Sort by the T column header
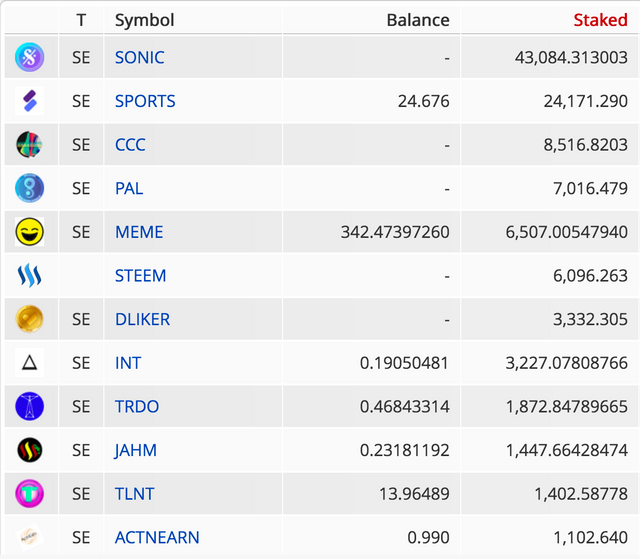Viewport: 640px width, 559px height. (x=81, y=20)
